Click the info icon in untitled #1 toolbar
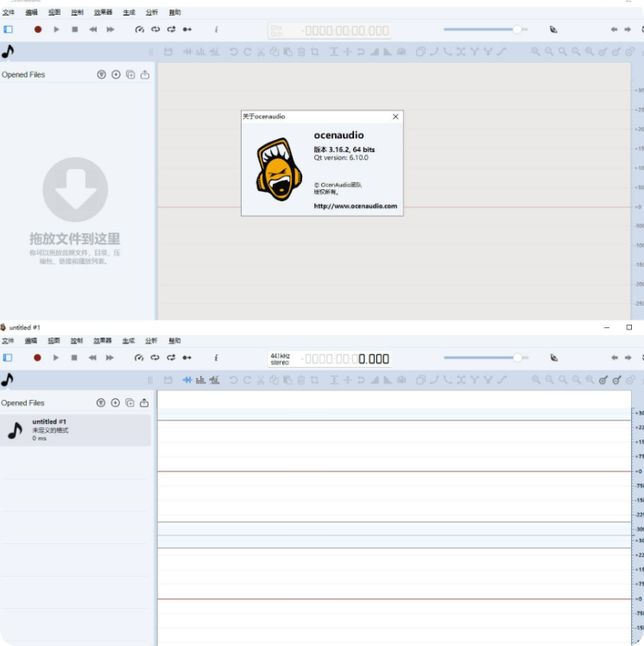This screenshot has width=644, height=646. coord(216,358)
